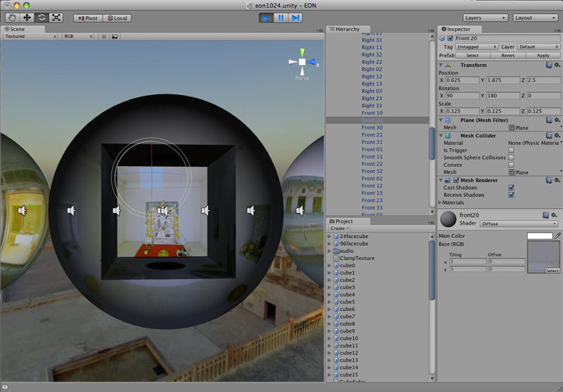Select the Project panel tab
The height and width of the screenshot is (392, 563).
click(x=342, y=221)
